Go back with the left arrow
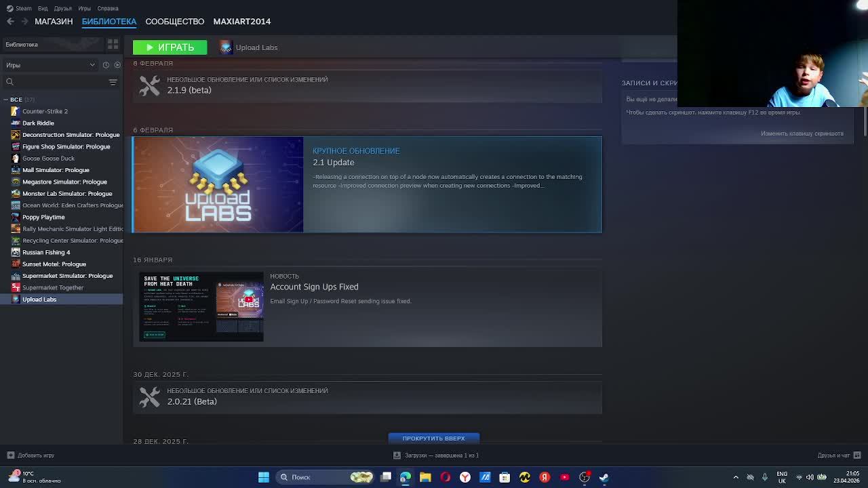Screen dimensions: 868x488 click(x=10, y=22)
